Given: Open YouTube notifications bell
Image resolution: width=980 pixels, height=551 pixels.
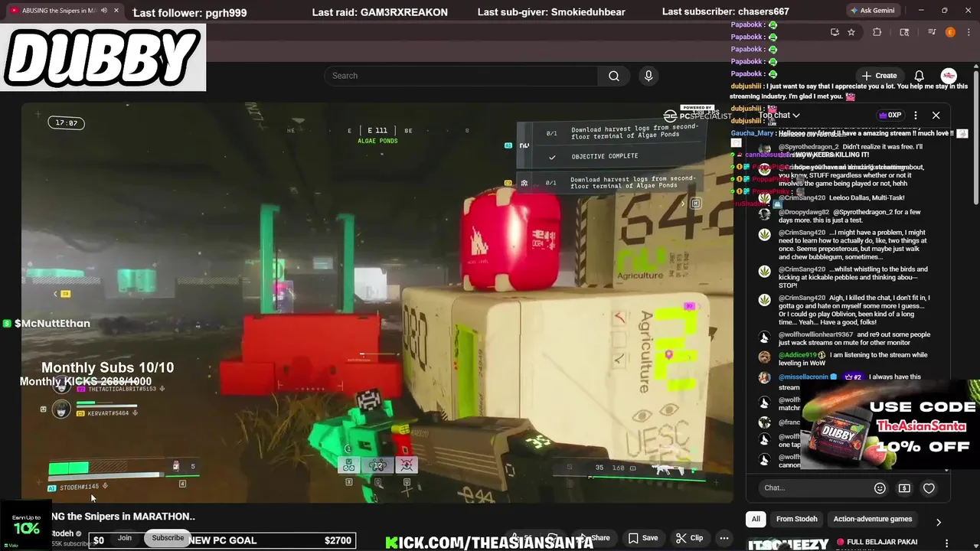Looking at the screenshot, I should pos(919,76).
